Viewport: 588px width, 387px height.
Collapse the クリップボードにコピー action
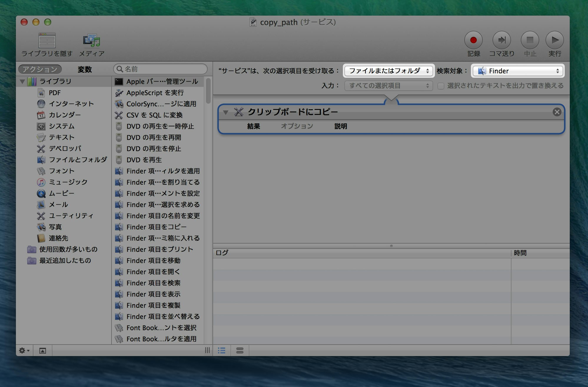[226, 112]
